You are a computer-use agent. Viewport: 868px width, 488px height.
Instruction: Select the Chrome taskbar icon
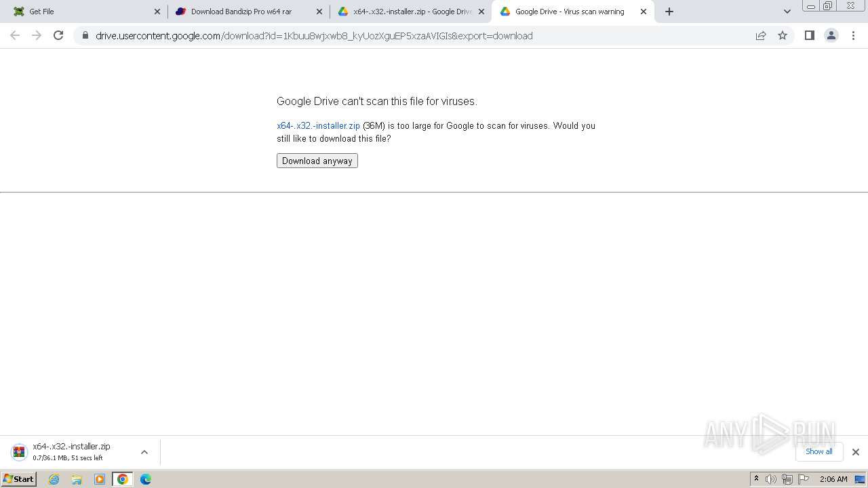click(122, 479)
